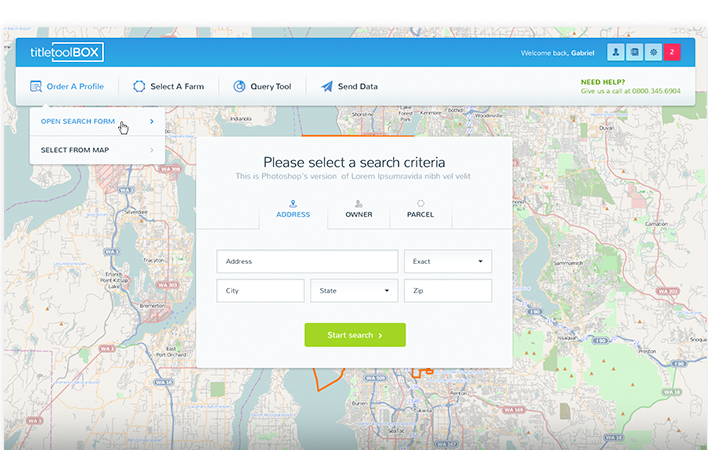This screenshot has width=708, height=450.
Task: Click the Send Data paper plane icon
Action: click(x=327, y=87)
